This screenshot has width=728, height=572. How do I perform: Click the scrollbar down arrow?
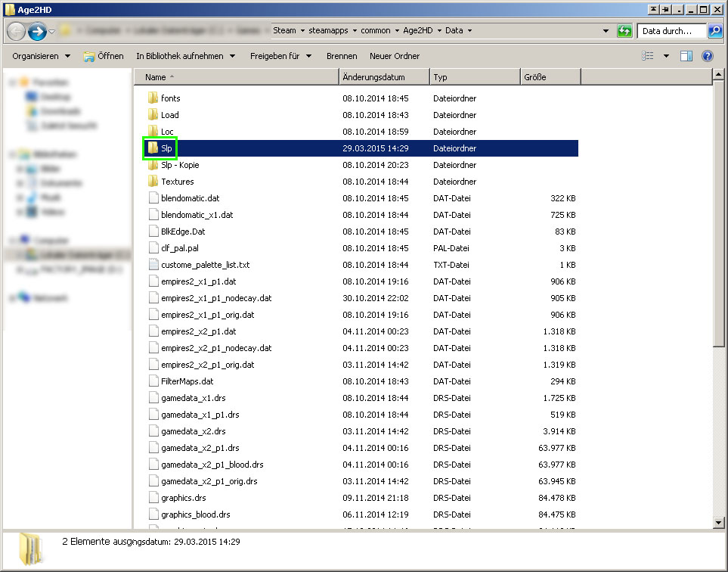point(718,523)
